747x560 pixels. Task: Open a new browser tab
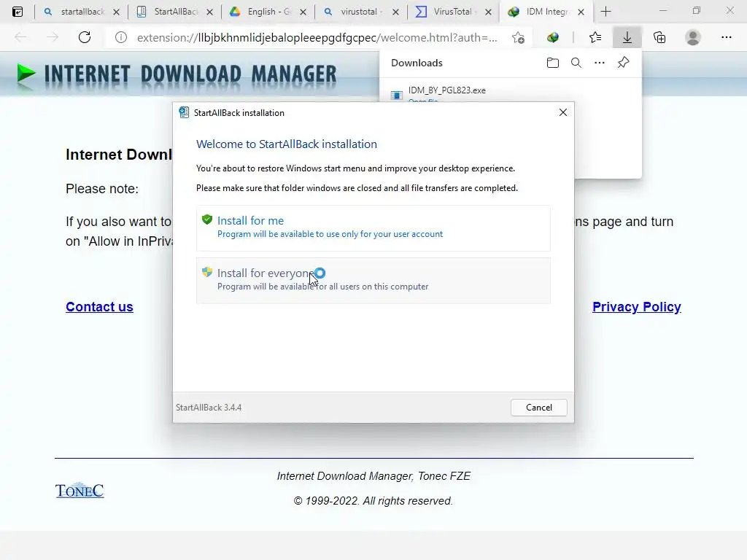[605, 12]
